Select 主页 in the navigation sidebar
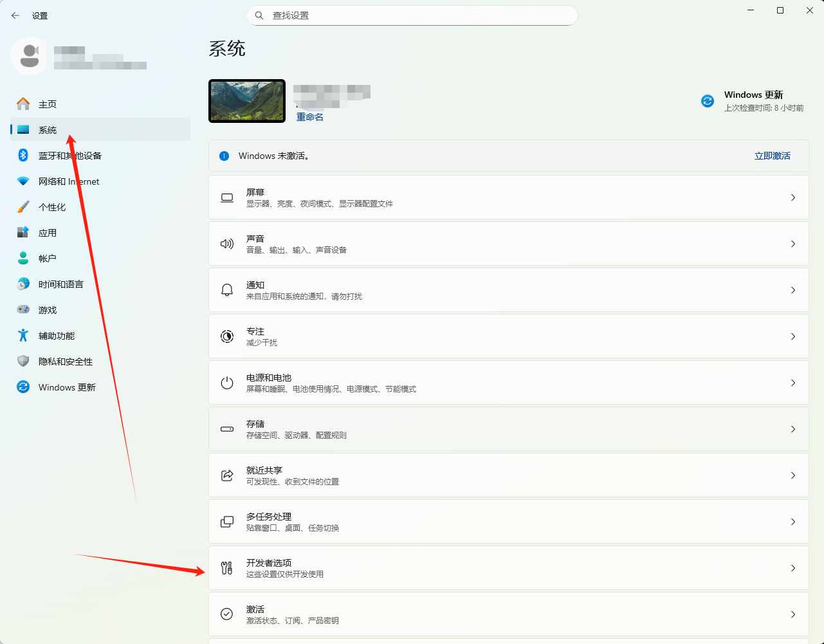 pos(48,104)
